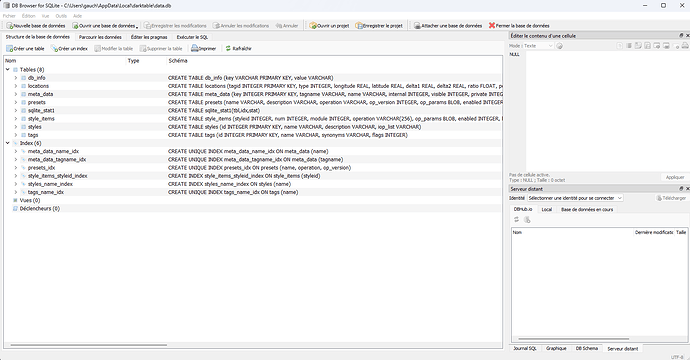Open the Identité selection dropdown

tap(575, 198)
